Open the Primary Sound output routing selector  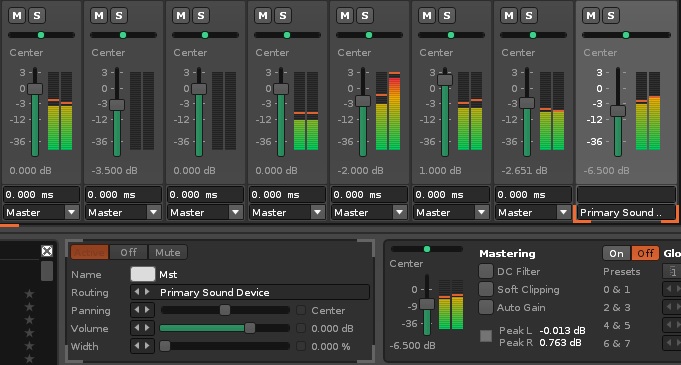pos(626,212)
